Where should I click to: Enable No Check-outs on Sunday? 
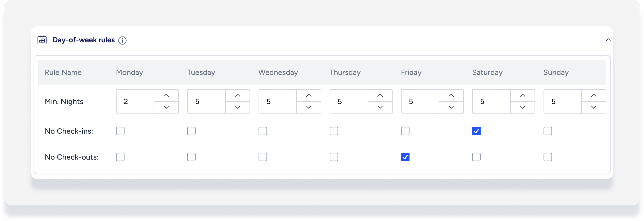(x=548, y=157)
